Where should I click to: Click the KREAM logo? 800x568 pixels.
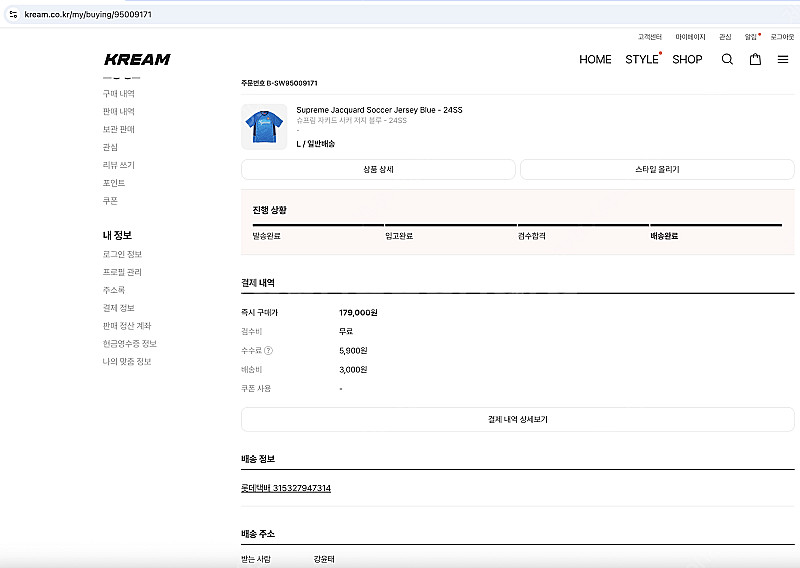point(137,60)
